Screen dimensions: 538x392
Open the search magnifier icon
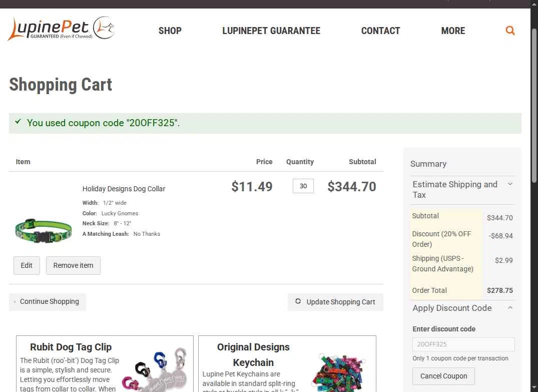tap(510, 31)
